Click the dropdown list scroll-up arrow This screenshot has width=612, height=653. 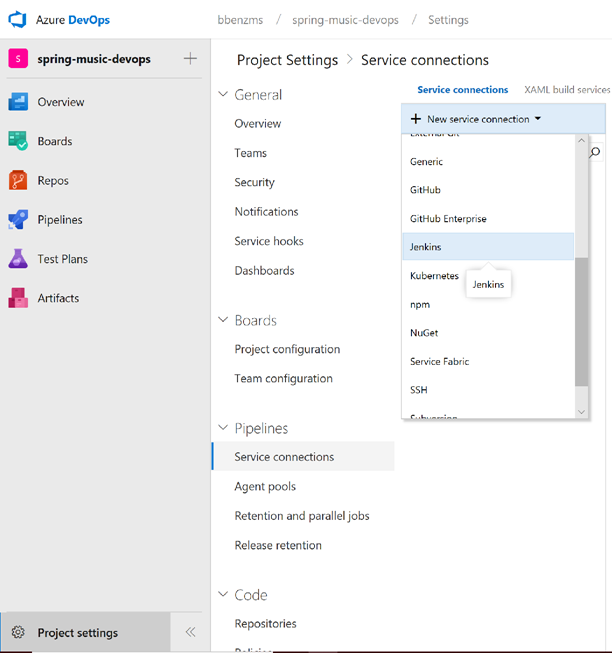(582, 141)
